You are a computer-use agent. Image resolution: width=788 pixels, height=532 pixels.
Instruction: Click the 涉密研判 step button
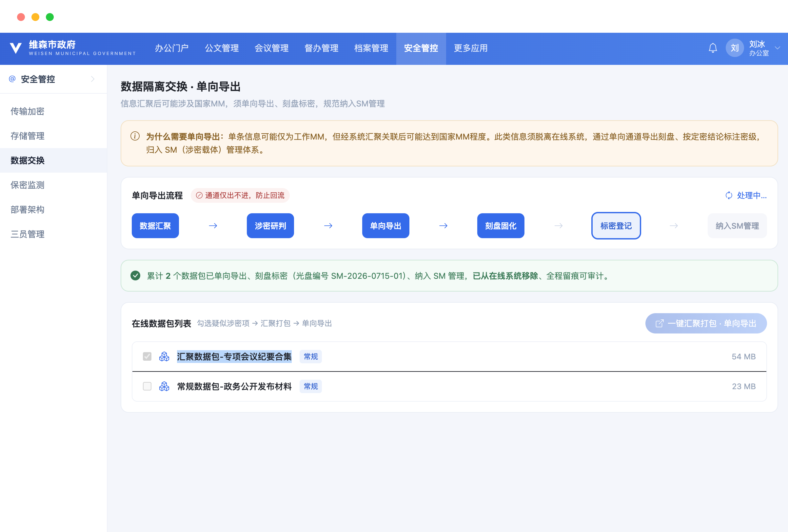pyautogui.click(x=270, y=226)
